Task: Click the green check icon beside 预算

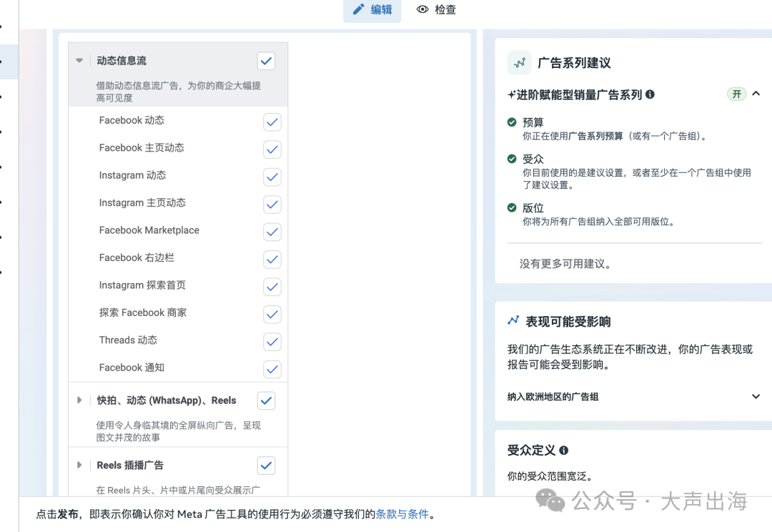Action: pos(512,122)
